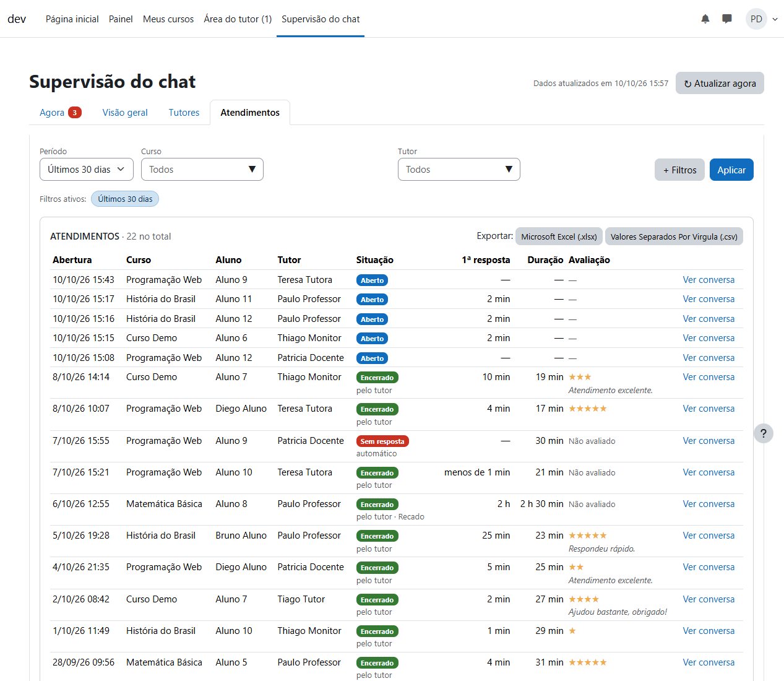
Task: Open the Curso dropdown
Action: 202,170
